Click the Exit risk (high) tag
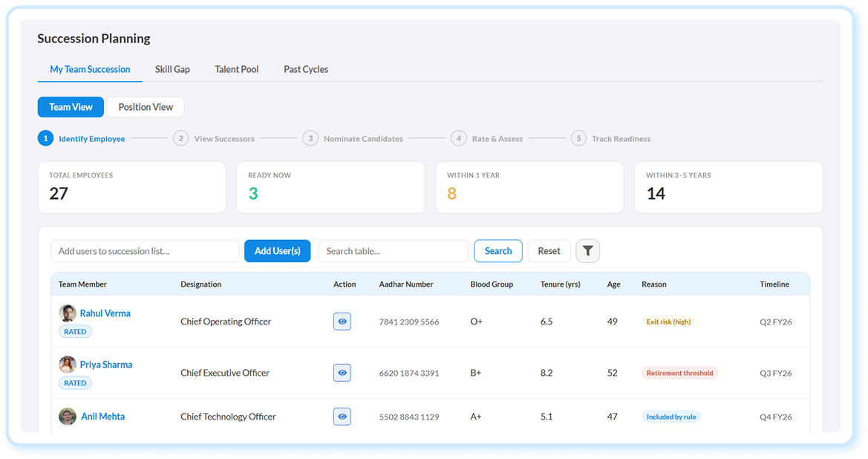The image size is (868, 459). [x=669, y=322]
